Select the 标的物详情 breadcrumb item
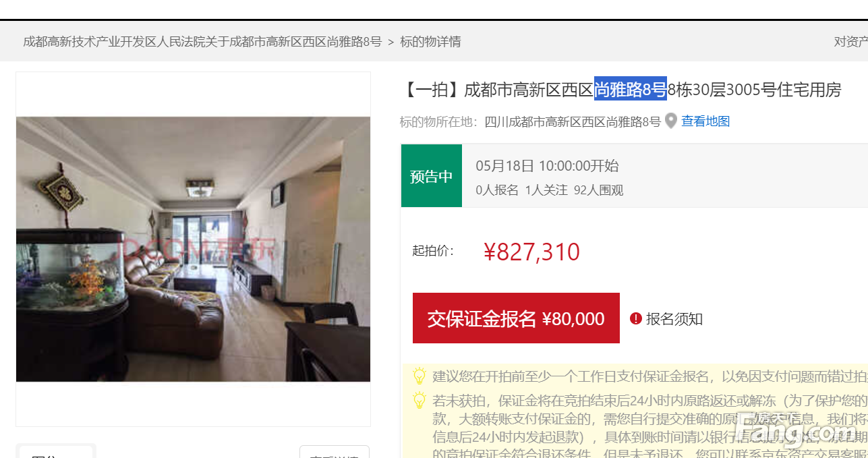Viewport: 868px width, 458px height. [430, 42]
